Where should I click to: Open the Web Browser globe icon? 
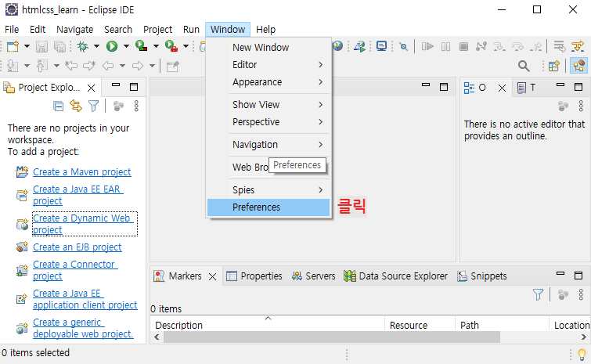coord(338,46)
